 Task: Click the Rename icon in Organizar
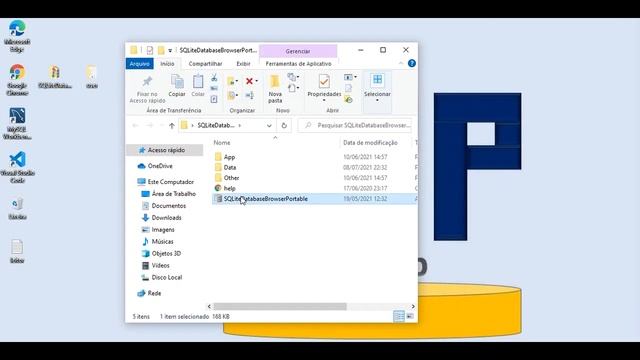[249, 96]
